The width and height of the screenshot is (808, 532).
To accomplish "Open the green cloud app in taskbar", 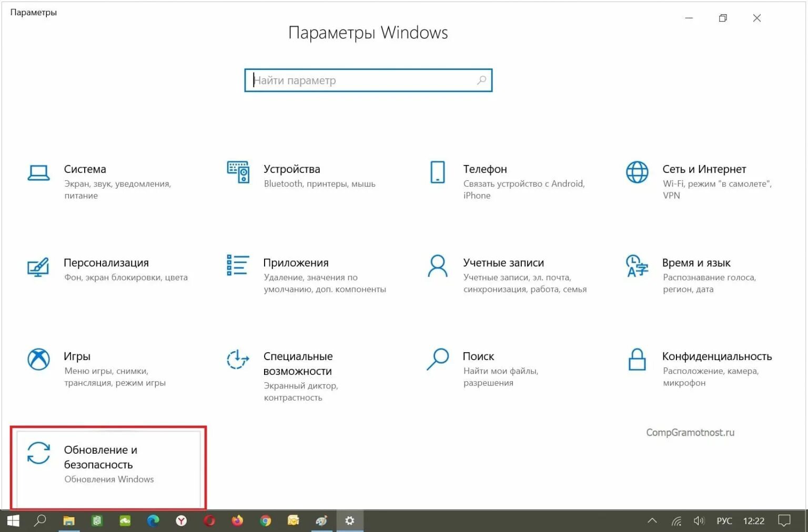I will click(125, 521).
